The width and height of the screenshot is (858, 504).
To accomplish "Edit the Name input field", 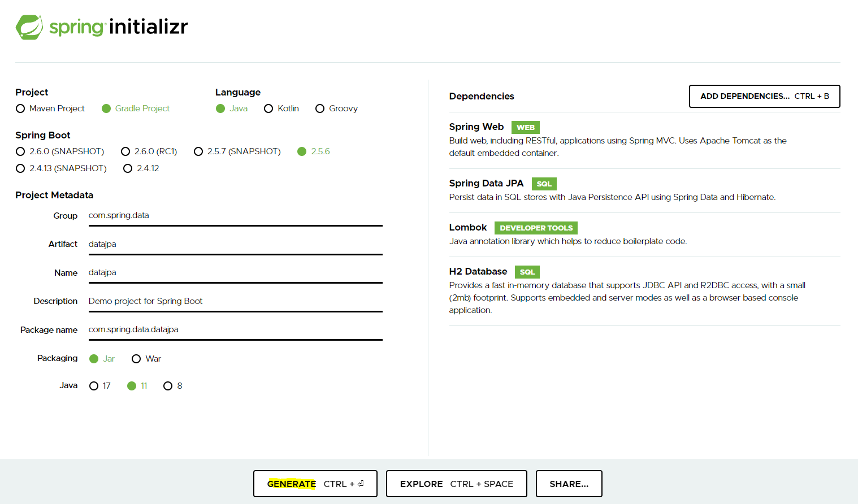I will 236,272.
